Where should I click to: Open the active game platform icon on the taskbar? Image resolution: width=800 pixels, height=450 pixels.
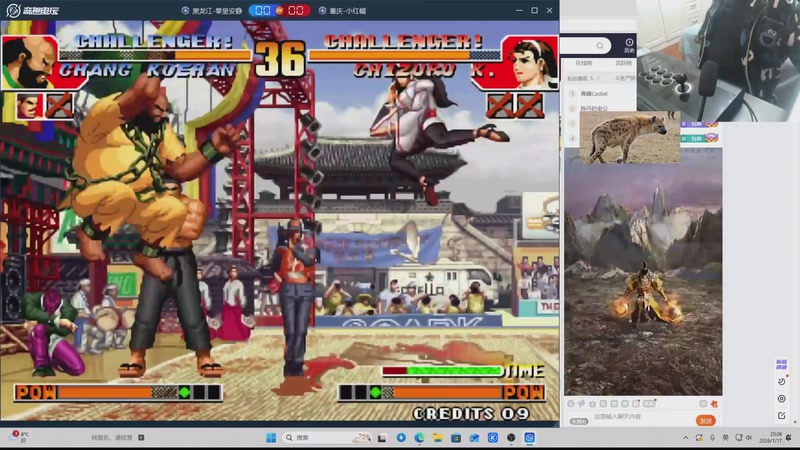[x=530, y=438]
